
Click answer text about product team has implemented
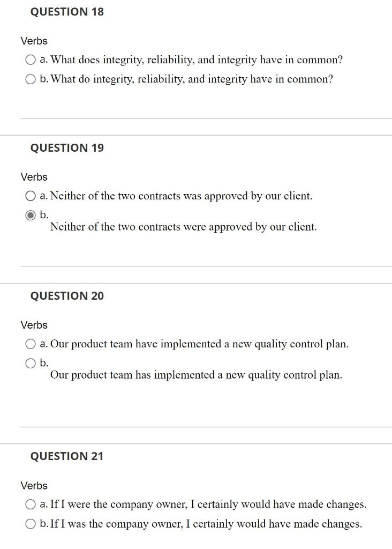pyautogui.click(x=196, y=375)
